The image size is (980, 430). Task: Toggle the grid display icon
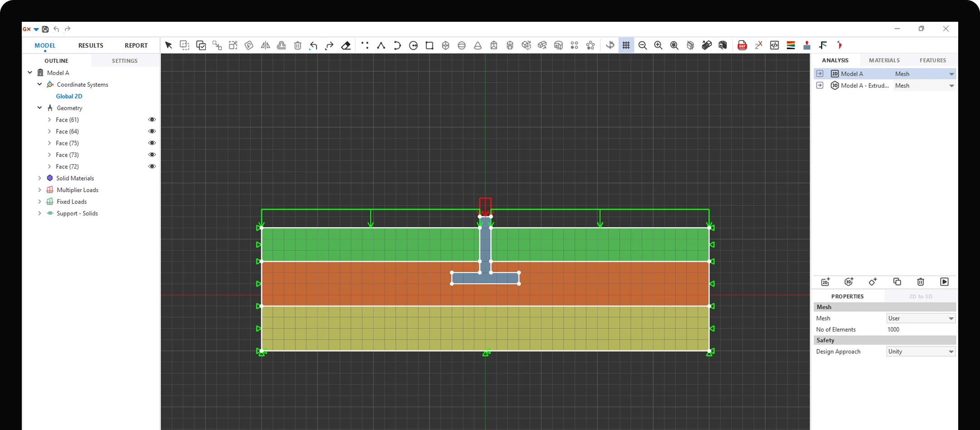click(x=626, y=45)
